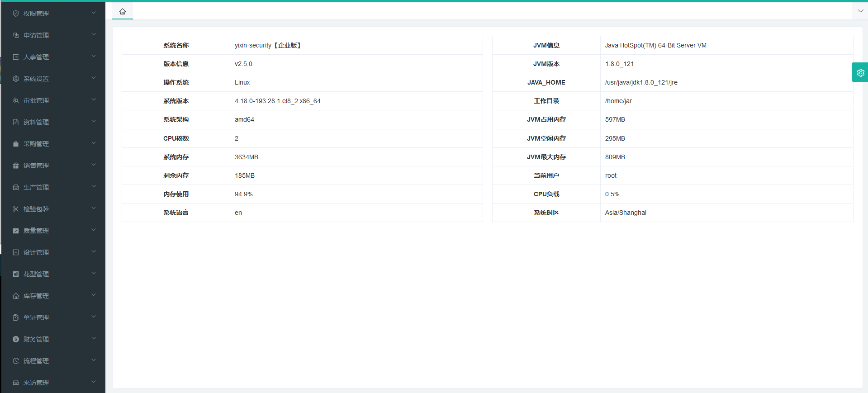Select JAVA_HOME path /usr/java/jdk1.8.0_121/jre
This screenshot has height=393, width=868.
click(641, 82)
